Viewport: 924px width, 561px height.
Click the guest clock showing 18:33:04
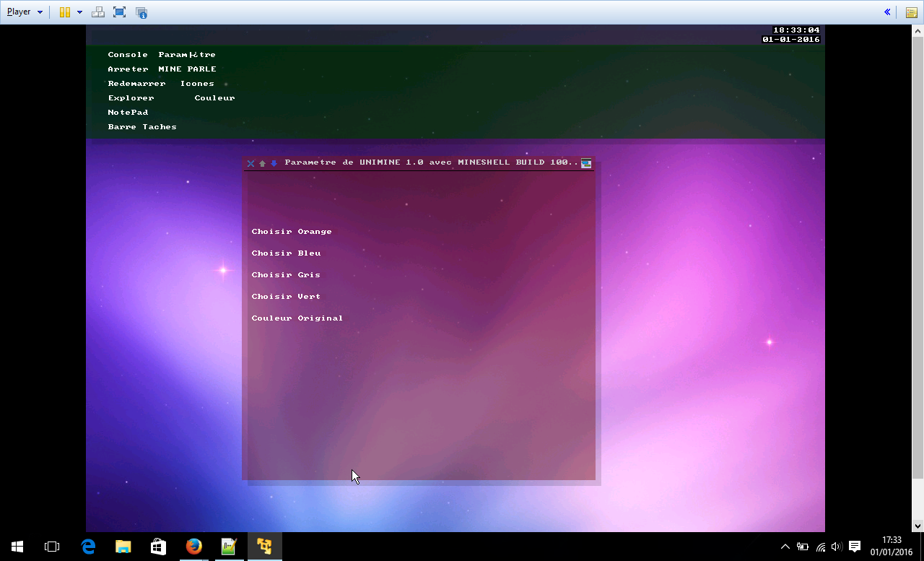(x=796, y=30)
